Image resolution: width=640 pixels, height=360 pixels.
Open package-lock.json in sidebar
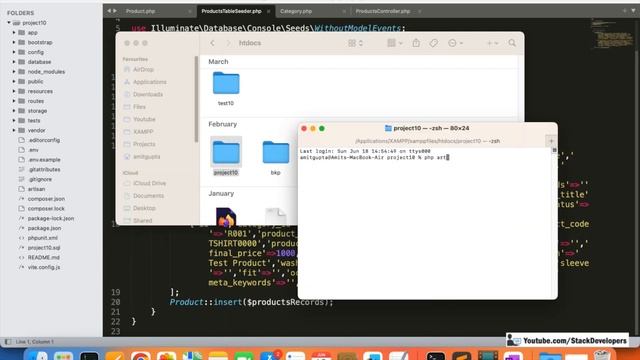coord(51,218)
